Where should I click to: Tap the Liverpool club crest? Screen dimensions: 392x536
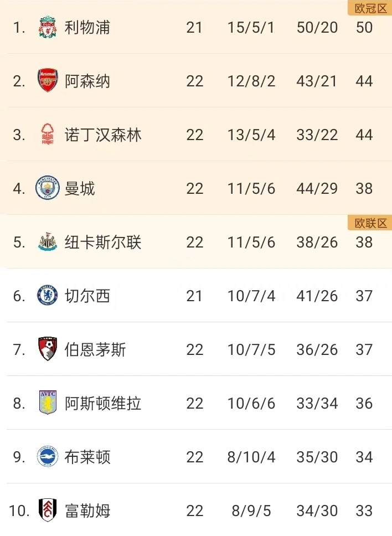click(x=48, y=27)
